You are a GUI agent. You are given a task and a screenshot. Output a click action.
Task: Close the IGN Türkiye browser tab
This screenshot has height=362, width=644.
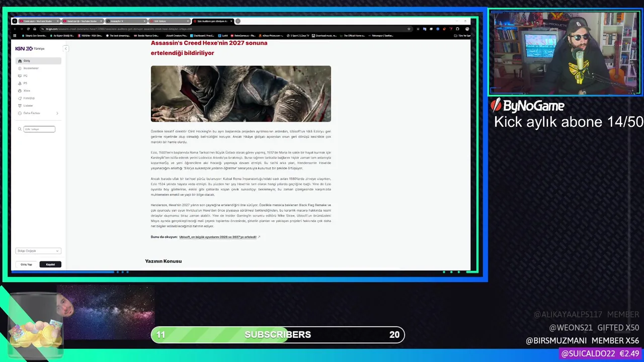[188, 21]
